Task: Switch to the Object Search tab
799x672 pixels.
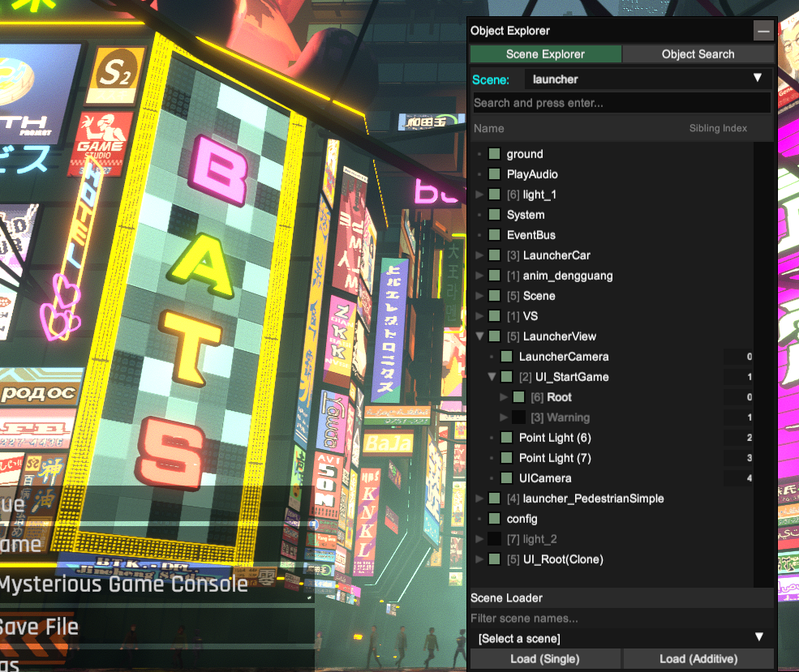Action: point(698,54)
